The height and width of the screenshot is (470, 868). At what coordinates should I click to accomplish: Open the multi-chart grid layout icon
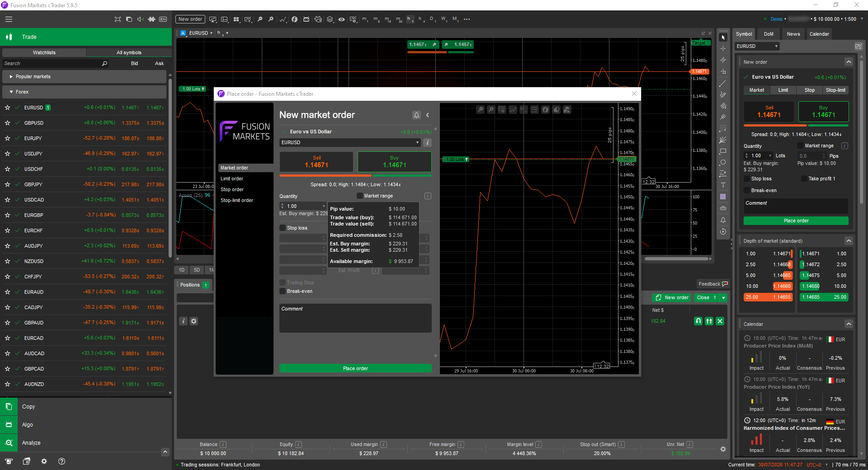pos(236,19)
